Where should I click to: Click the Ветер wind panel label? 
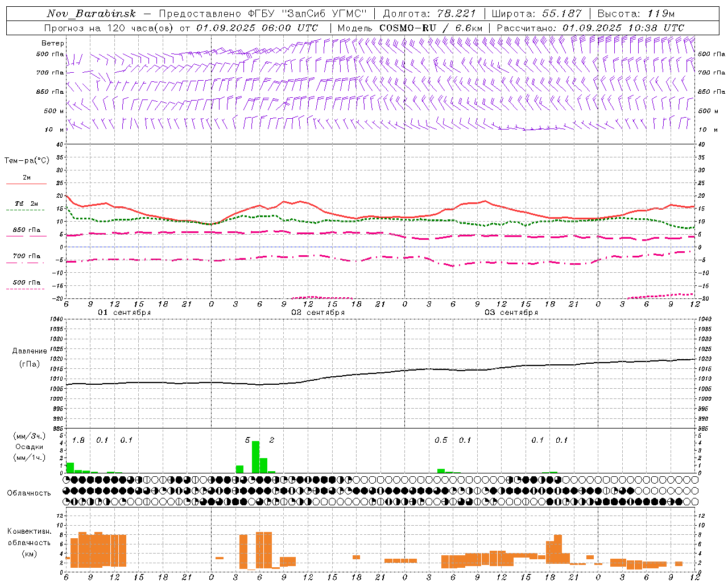53,43
